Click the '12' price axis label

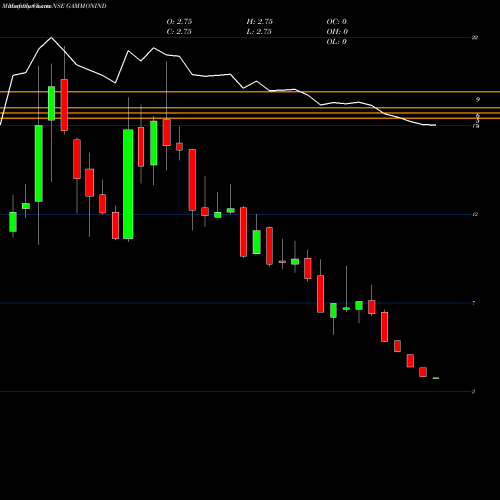pos(475,214)
